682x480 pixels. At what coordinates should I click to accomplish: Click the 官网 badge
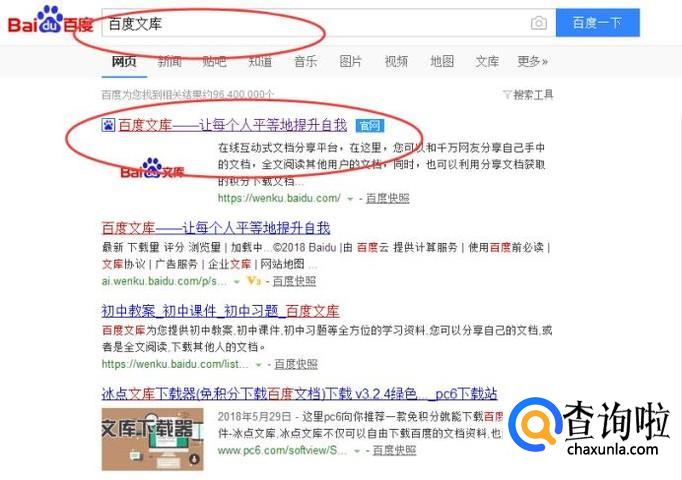370,126
